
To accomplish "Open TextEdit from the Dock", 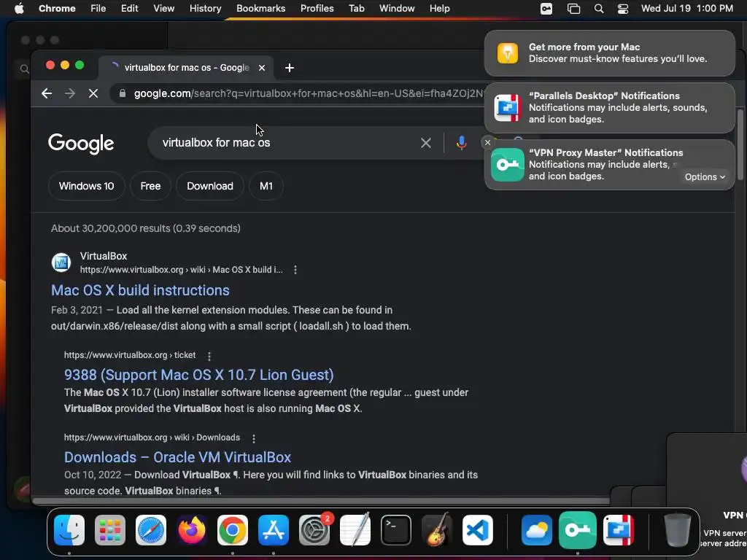I will 355,529.
